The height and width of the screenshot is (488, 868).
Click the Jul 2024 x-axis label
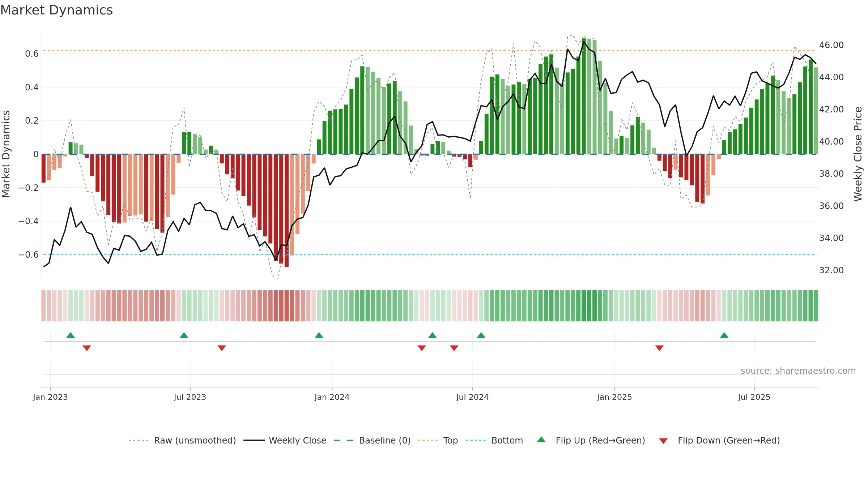472,397
